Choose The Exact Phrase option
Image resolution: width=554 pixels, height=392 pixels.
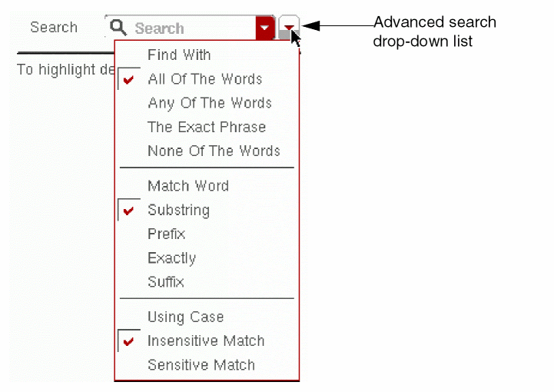(x=206, y=127)
